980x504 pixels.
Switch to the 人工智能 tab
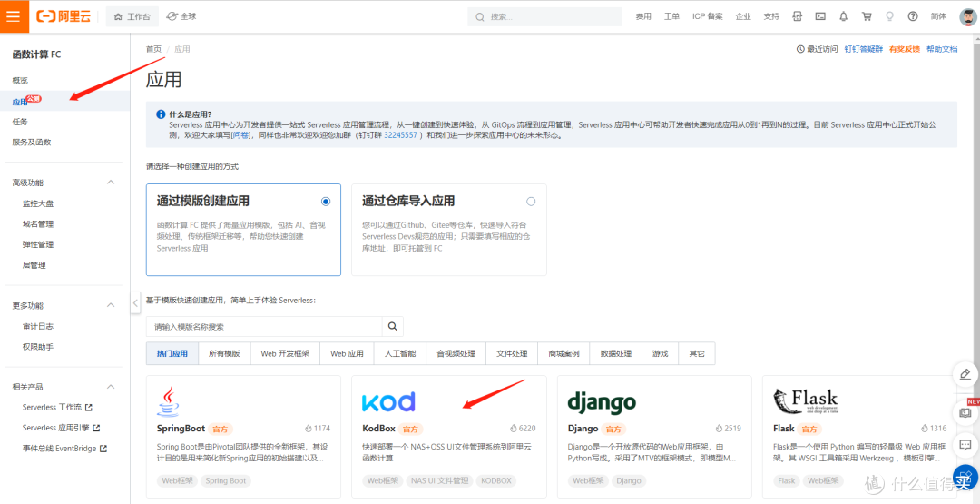[400, 353]
